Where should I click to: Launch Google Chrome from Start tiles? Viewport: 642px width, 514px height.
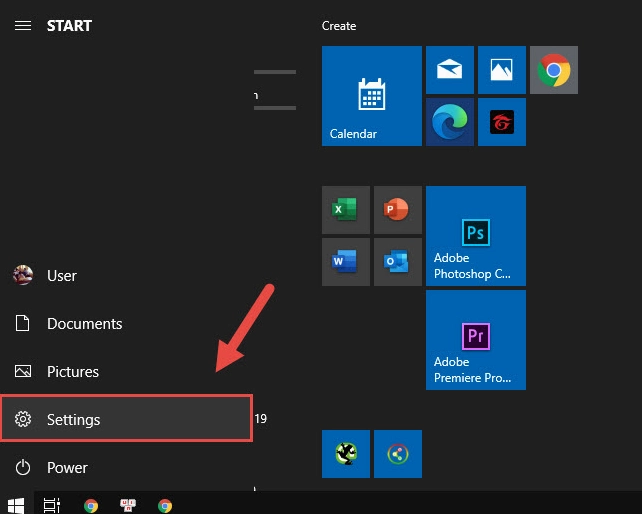click(553, 70)
